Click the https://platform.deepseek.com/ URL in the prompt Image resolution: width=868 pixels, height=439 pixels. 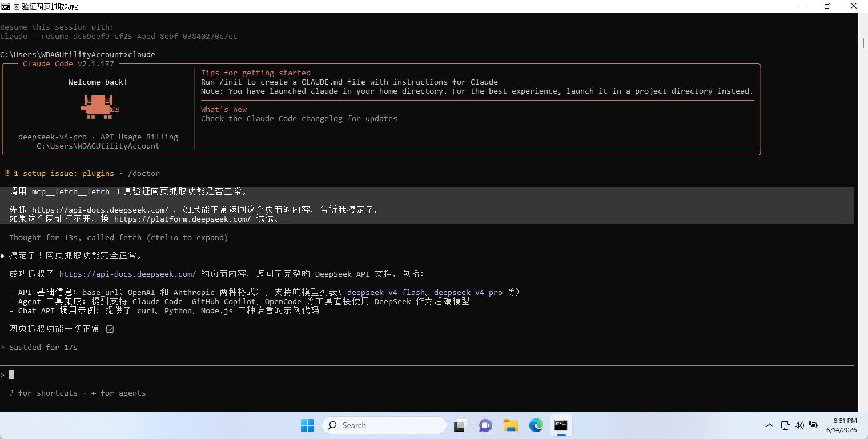pos(182,219)
